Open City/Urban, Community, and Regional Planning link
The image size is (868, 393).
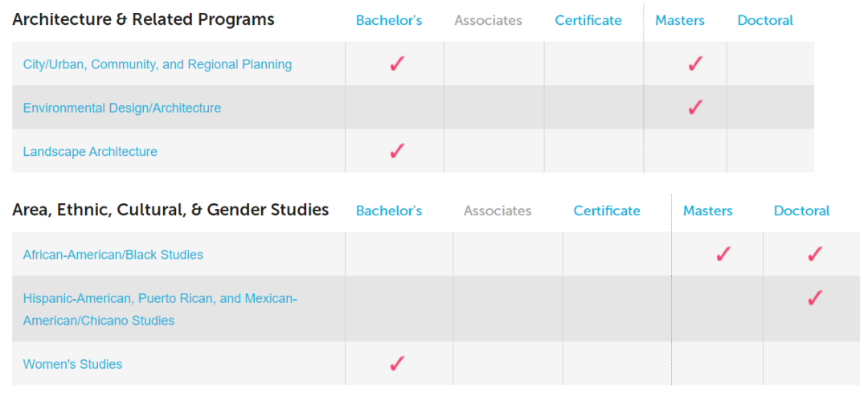158,64
